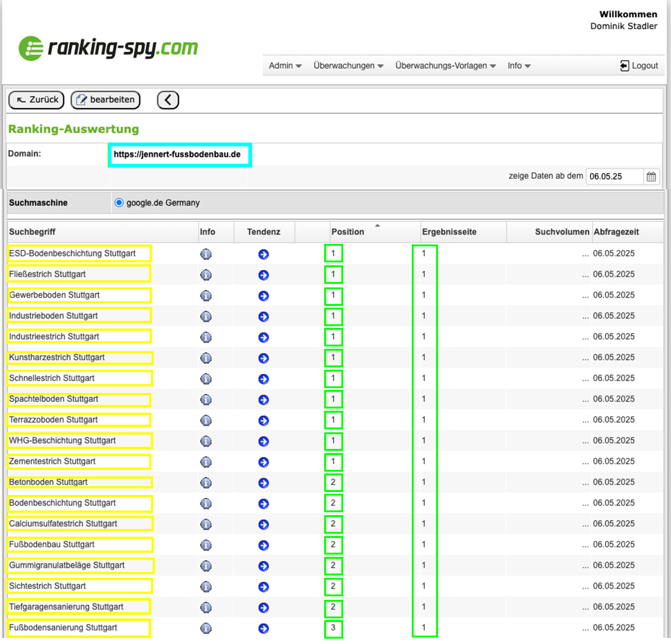Select google.de Germany radio button
The image size is (671, 644).
[119, 203]
